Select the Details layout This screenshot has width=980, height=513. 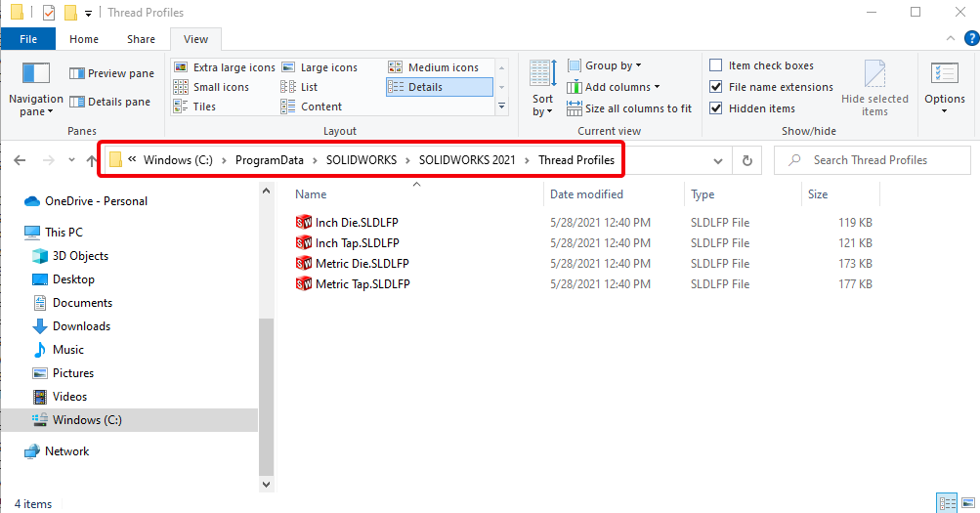pos(440,87)
